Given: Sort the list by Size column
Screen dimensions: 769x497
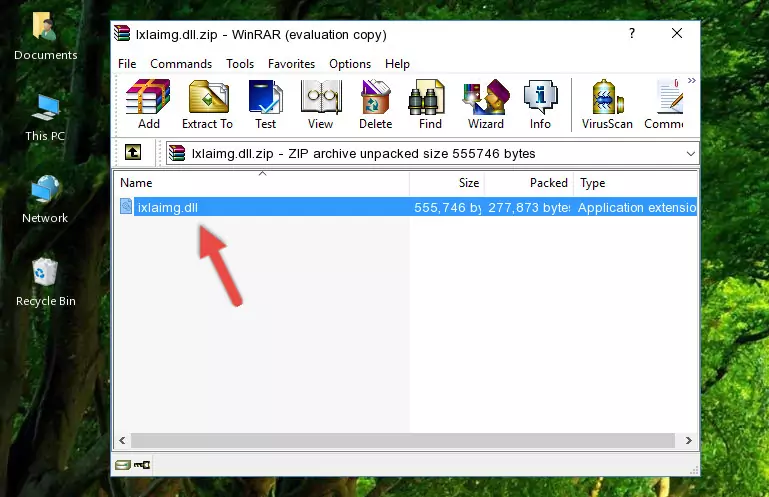Looking at the screenshot, I should point(447,183).
